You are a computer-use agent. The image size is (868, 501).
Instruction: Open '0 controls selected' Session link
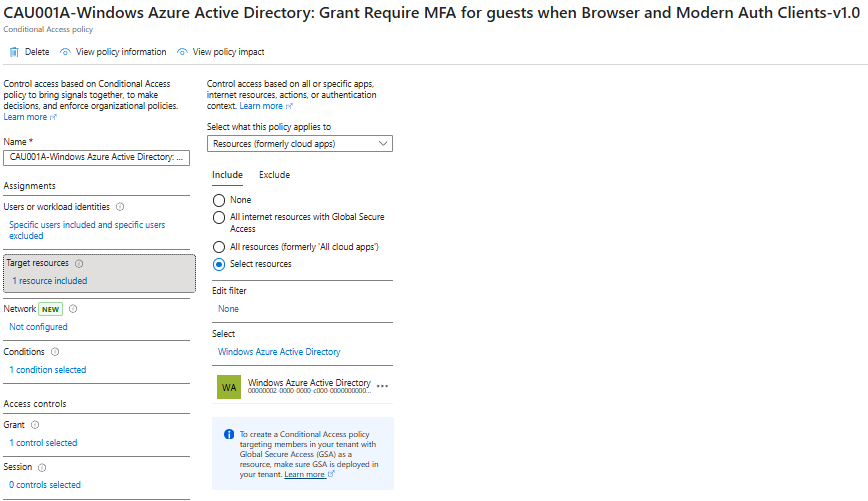coord(45,485)
